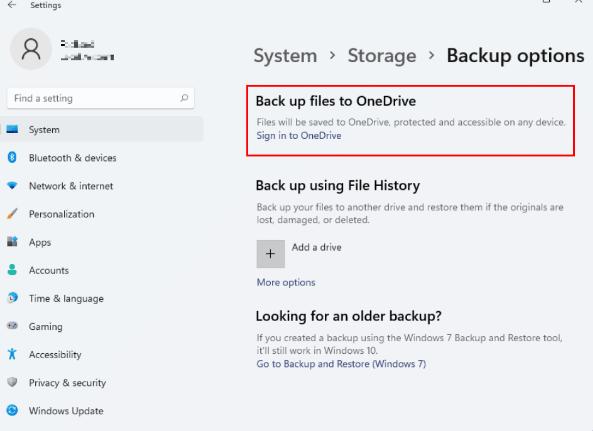This screenshot has width=593, height=431.
Task: Click the back arrow next to Settings
Action: point(12,5)
